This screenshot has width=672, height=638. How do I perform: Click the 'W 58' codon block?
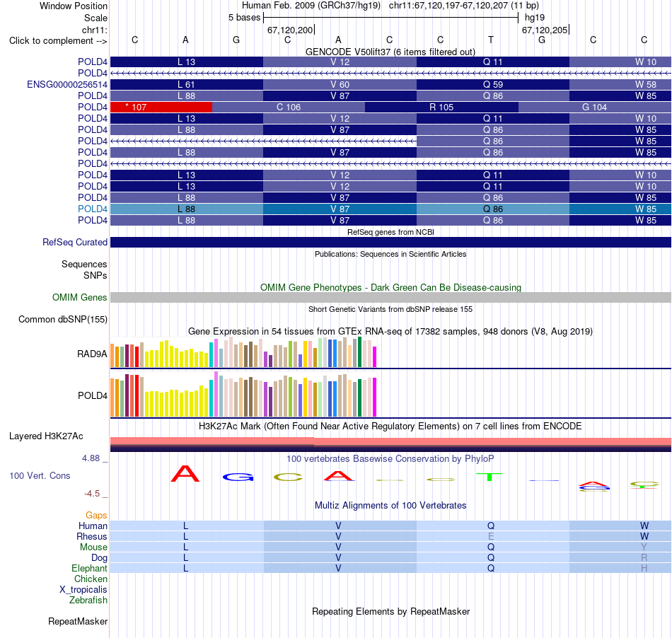click(x=620, y=84)
